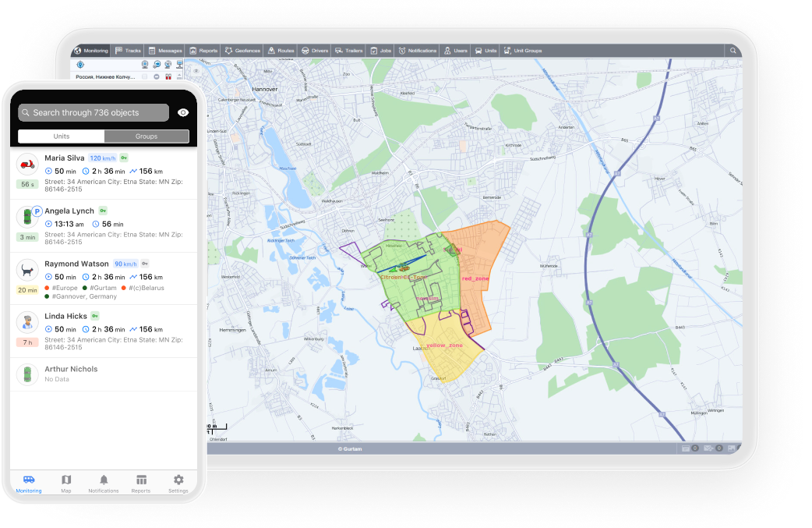Screen dimensions: 812x528
Task: Switch to the Groups segment on phone
Action: click(147, 136)
